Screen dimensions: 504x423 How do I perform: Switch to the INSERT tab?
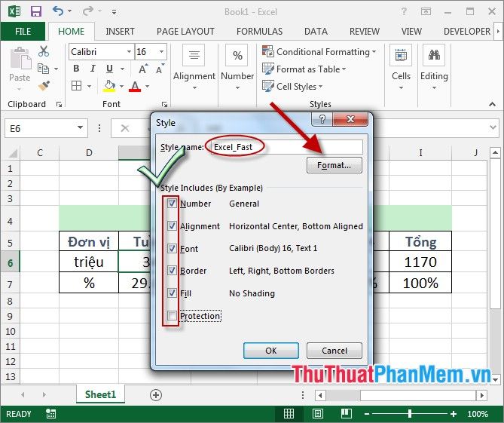point(120,32)
